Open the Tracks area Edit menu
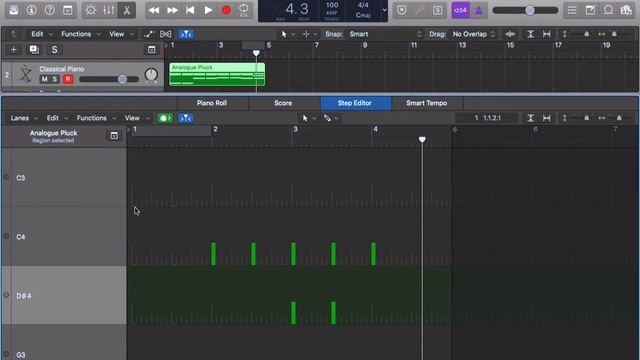The image size is (640, 360). pos(42,34)
